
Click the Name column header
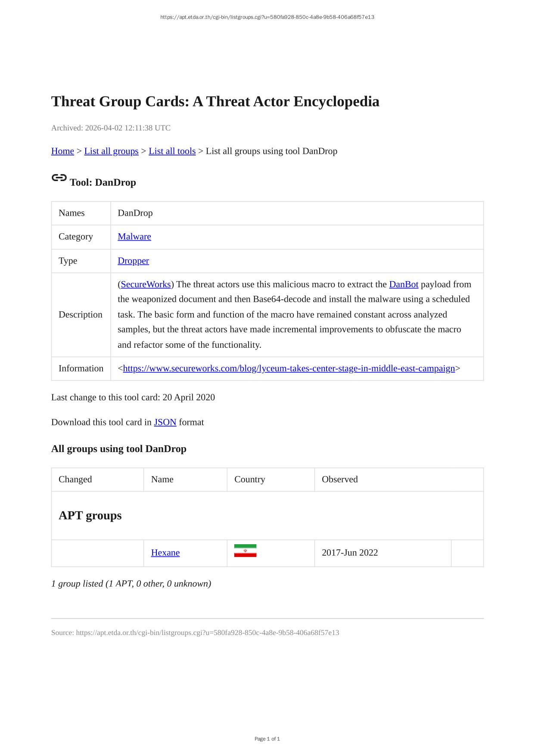pos(162,479)
